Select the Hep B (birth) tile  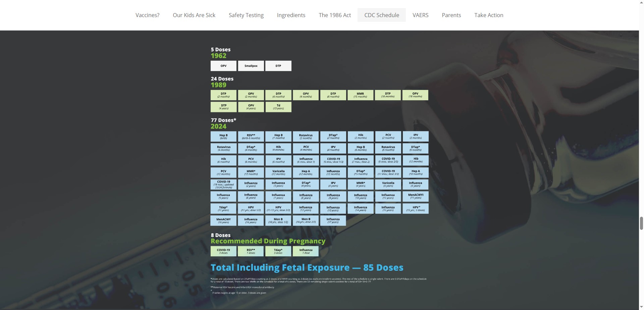pos(223,137)
